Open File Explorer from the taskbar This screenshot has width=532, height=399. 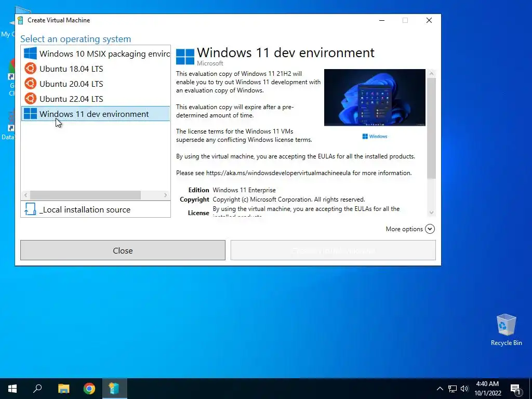[x=63, y=389]
